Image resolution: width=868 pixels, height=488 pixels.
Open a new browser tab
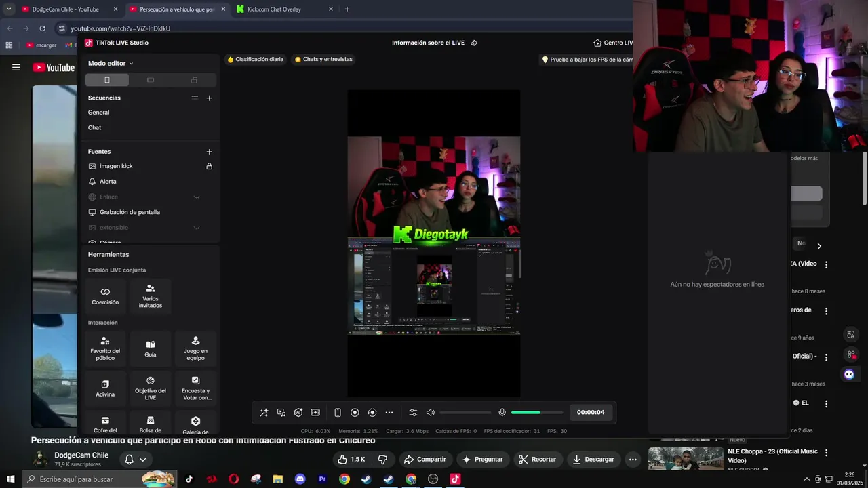tap(347, 9)
